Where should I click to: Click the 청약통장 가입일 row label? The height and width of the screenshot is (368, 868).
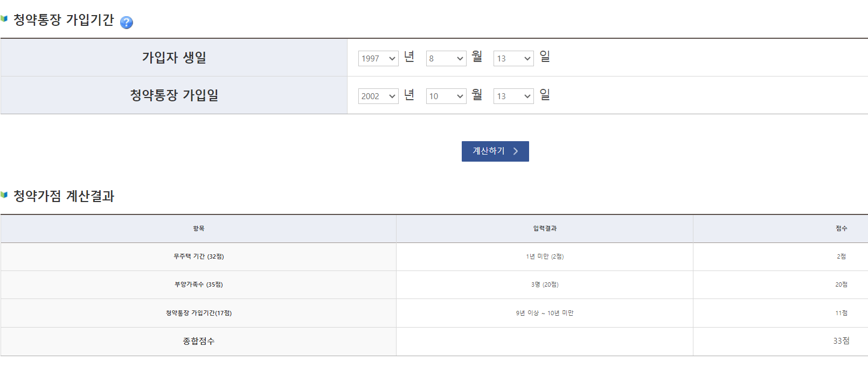[x=173, y=95]
